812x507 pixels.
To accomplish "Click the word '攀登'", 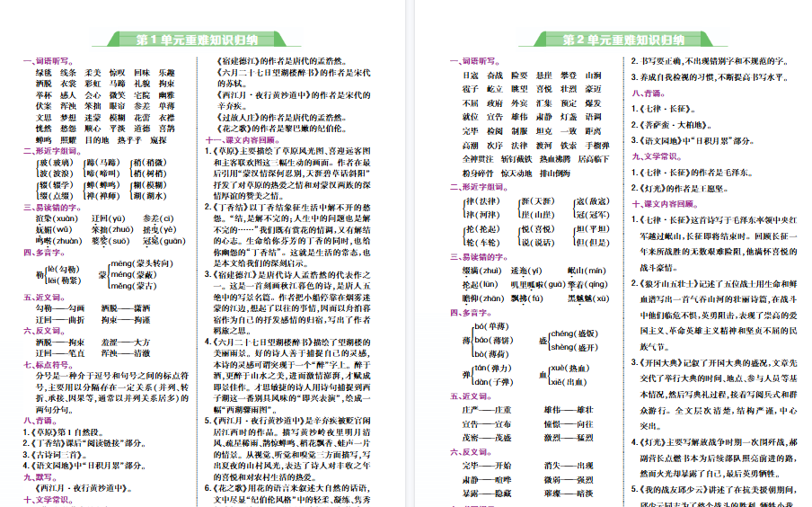I will click(x=569, y=76).
